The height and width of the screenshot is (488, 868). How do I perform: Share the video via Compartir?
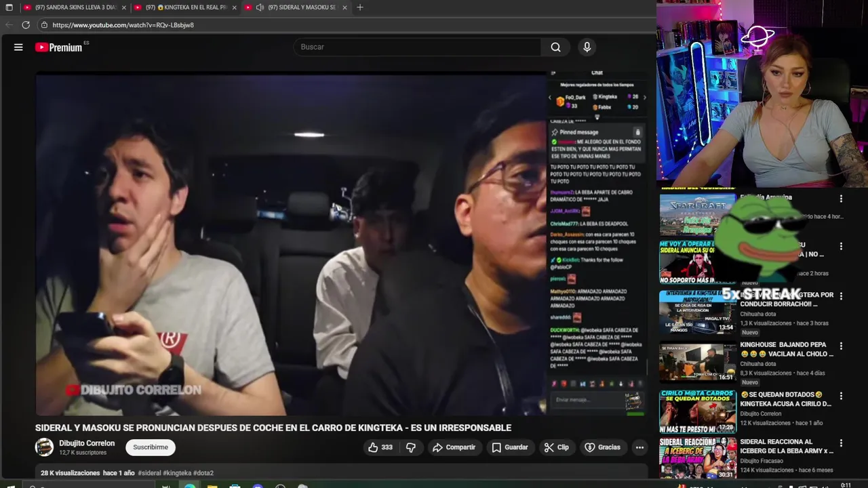tap(454, 447)
